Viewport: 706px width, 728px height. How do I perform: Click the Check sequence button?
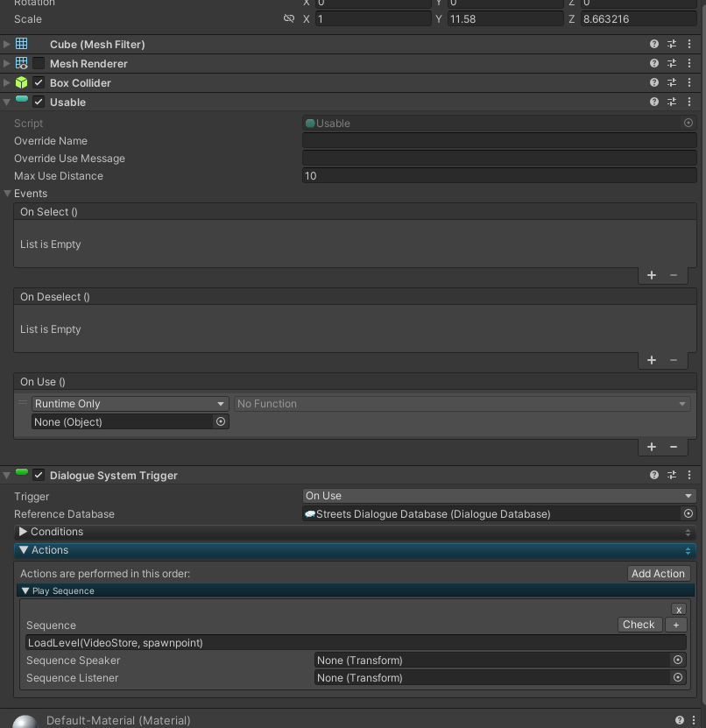pos(638,625)
